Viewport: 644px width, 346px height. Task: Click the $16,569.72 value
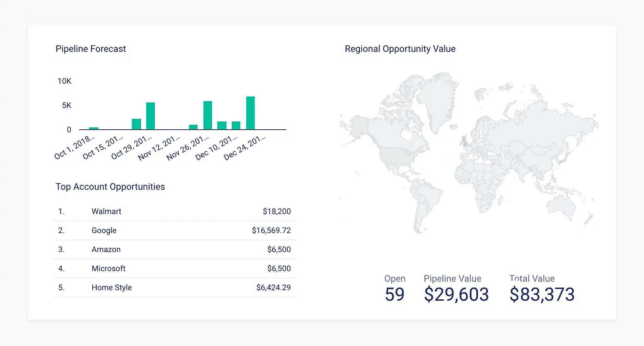[x=272, y=230]
